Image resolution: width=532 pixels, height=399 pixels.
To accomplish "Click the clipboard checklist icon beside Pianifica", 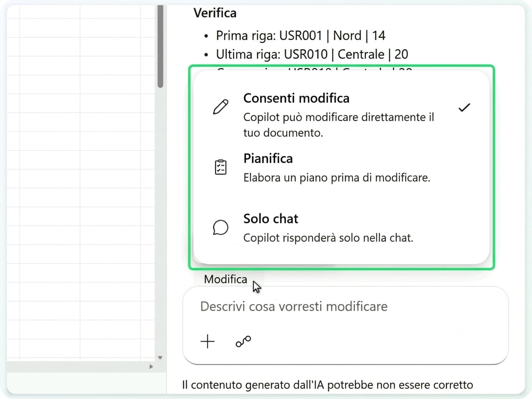I will tap(220, 167).
